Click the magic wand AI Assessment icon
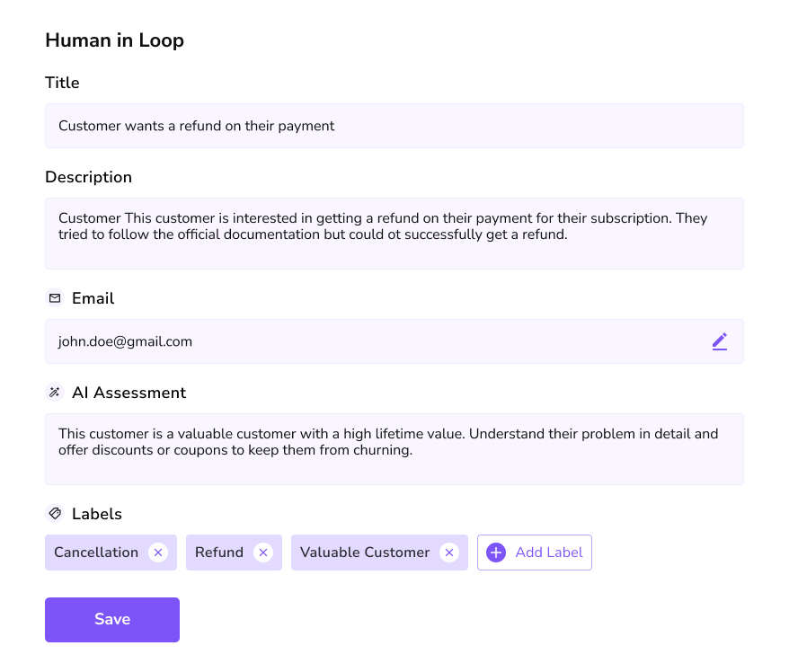Image resolution: width=789 pixels, height=672 pixels. (x=55, y=393)
